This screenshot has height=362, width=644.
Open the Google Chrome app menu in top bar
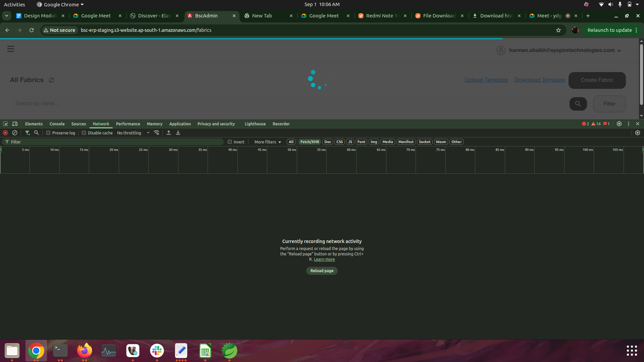pos(60,4)
